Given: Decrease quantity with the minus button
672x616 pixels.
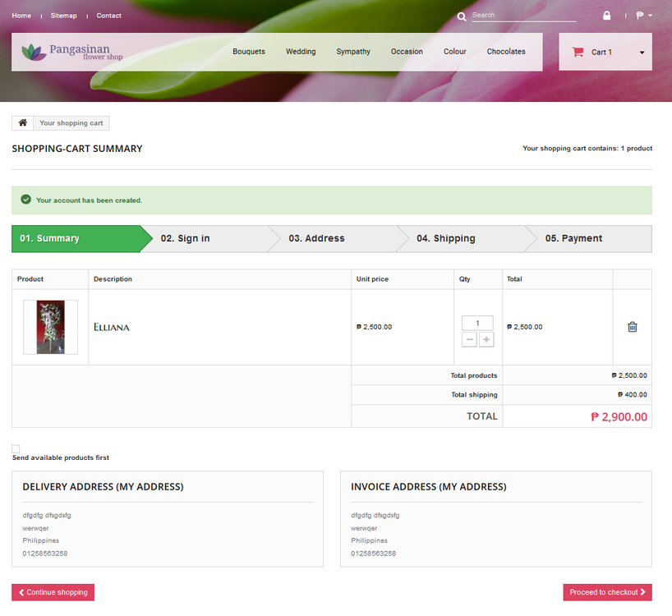Looking at the screenshot, I should tap(469, 339).
